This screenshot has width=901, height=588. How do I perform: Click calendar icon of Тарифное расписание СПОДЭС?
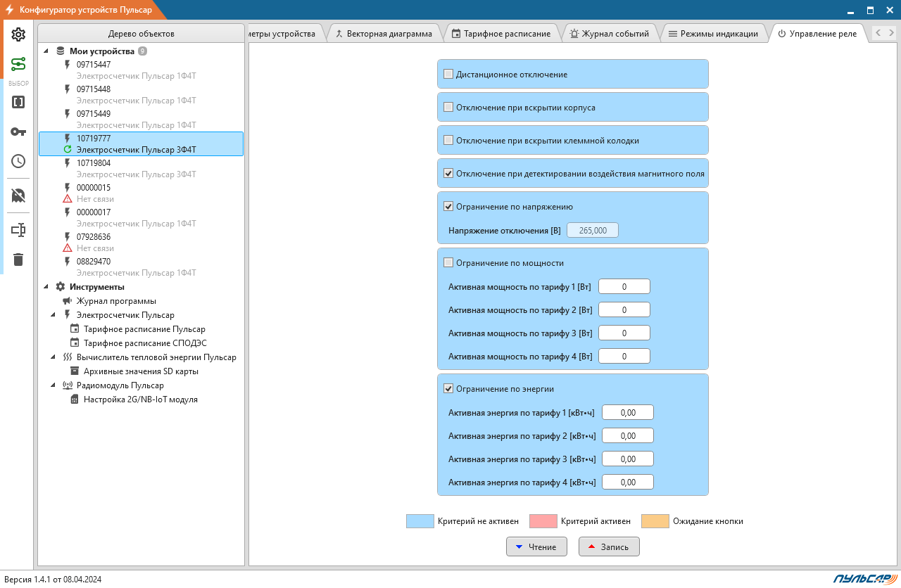tap(75, 343)
